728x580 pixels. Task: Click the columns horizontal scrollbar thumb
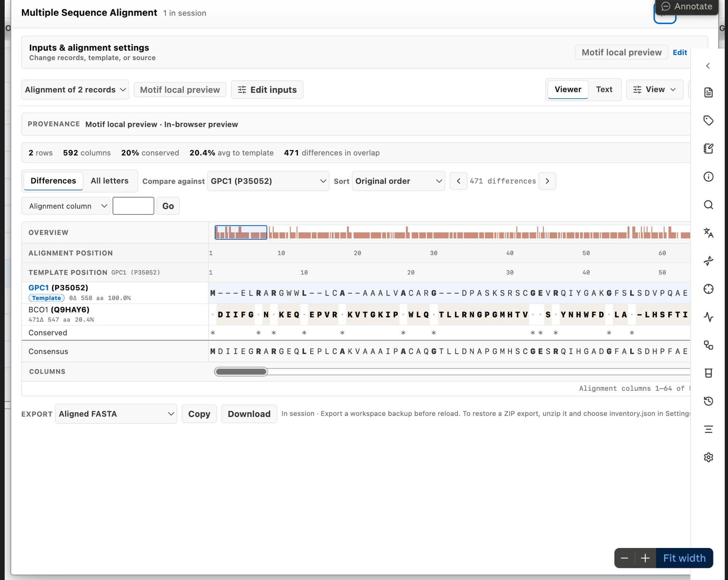pos(241,372)
